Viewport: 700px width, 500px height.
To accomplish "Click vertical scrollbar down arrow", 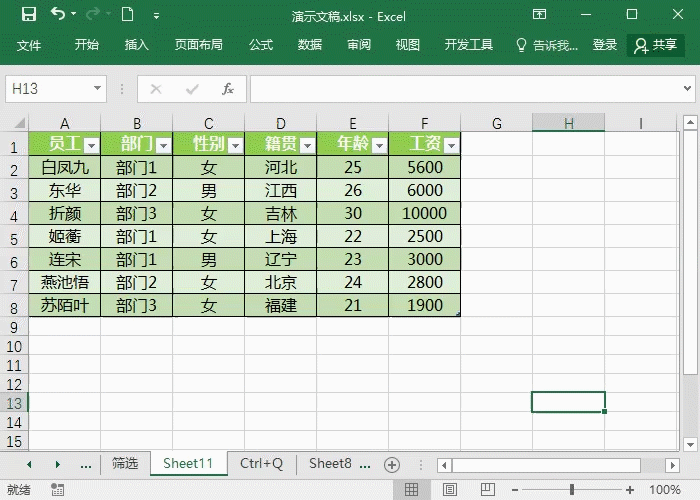I will (690, 444).
